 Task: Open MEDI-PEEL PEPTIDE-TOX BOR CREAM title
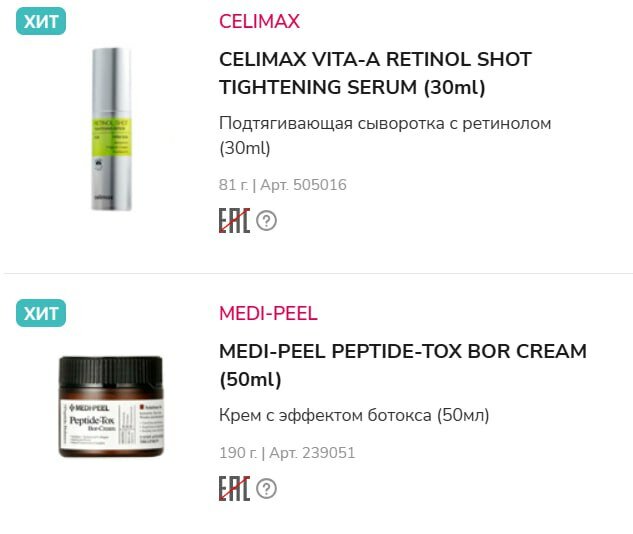403,365
